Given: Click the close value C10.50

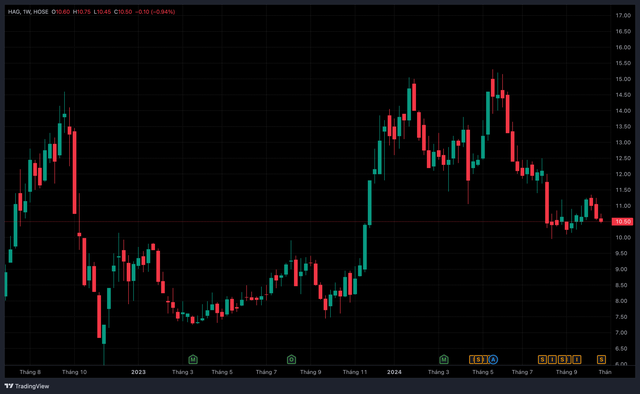Looking at the screenshot, I should 123,12.
